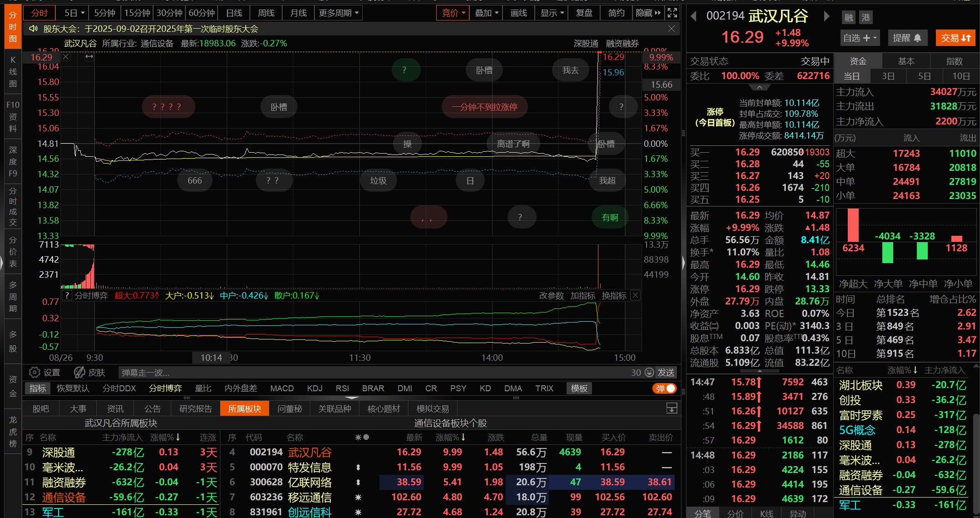Enable the MACD indicator
This screenshot has height=518, width=980.
pos(282,388)
